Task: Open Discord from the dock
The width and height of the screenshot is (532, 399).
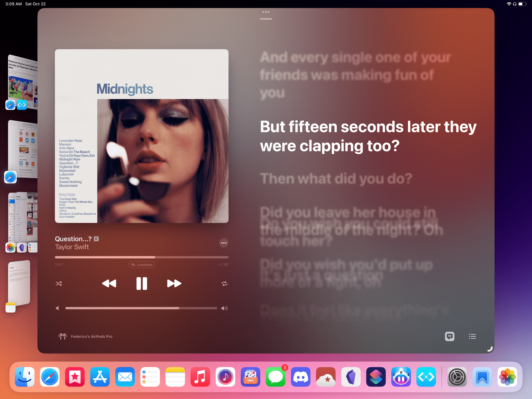Action: pyautogui.click(x=301, y=377)
